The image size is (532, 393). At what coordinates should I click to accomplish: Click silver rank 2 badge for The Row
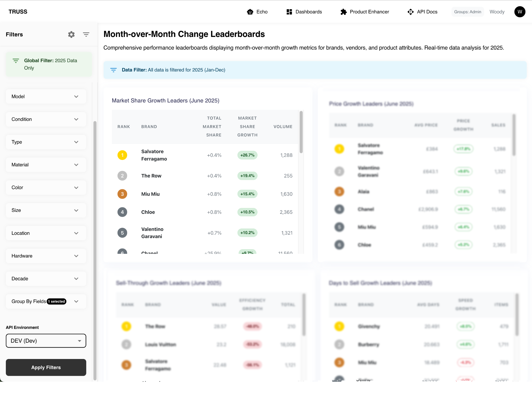122,176
